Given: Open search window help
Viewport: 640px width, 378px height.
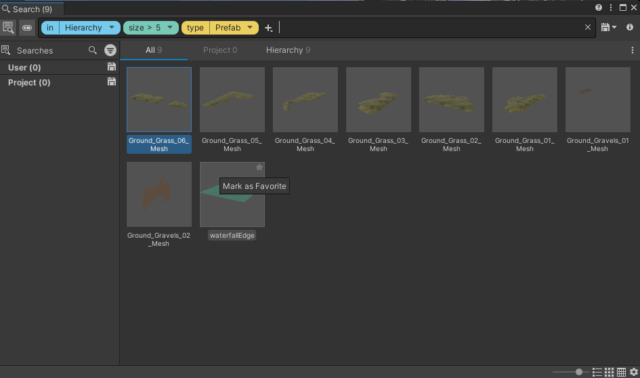Looking at the screenshot, I should coord(598,8).
